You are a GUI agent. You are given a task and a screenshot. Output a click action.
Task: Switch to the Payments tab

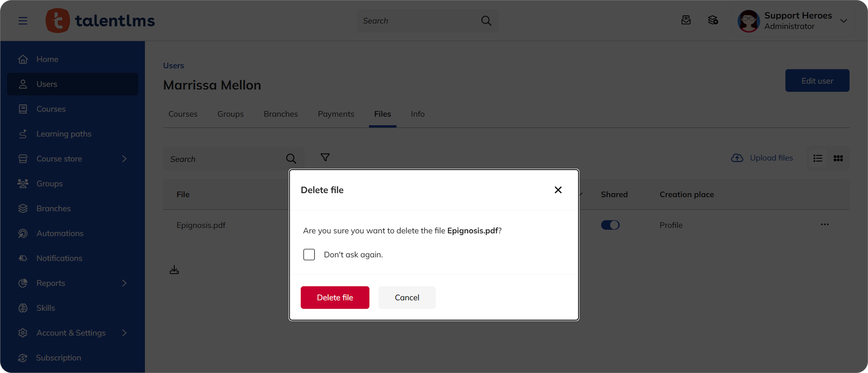[x=336, y=114]
